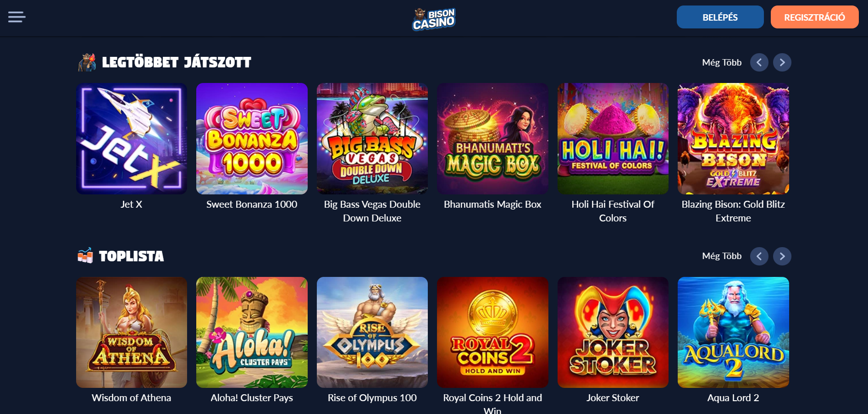Launch Joker Stoker game
The image size is (868, 414).
point(613,332)
